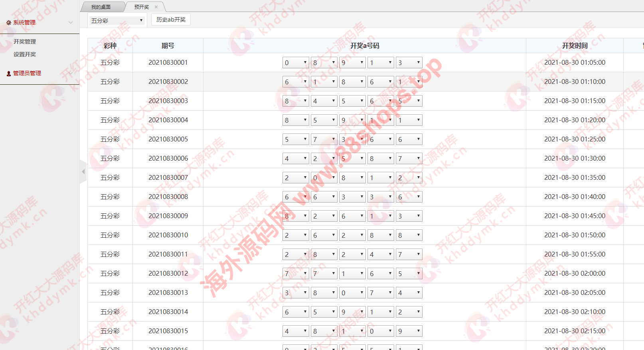Screen dimensions: 644x350
Task: Click the 历史ab开奖 button
Action: click(171, 20)
